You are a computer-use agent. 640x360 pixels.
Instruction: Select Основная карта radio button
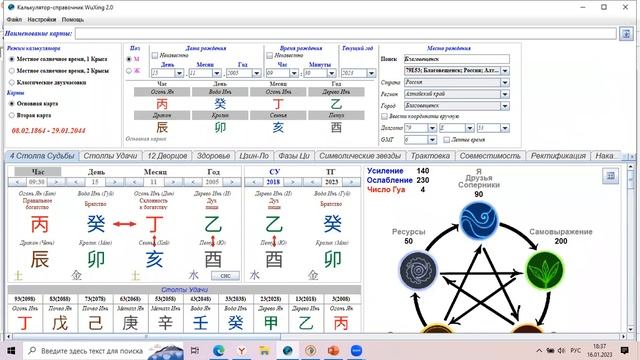click(x=12, y=104)
